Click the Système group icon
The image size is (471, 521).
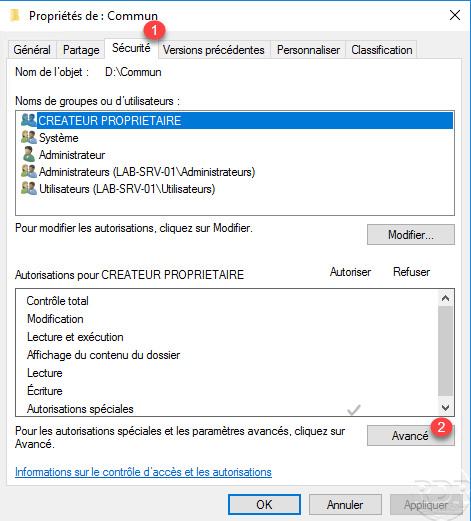[x=29, y=137]
